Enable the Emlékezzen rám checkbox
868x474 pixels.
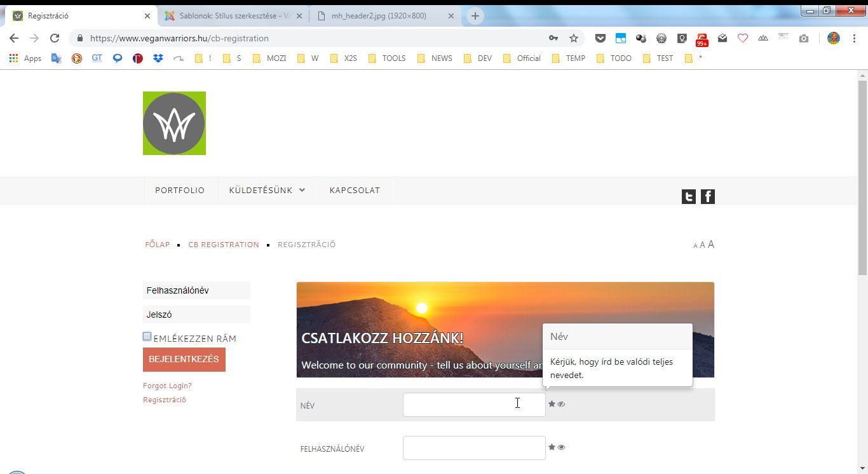[147, 337]
